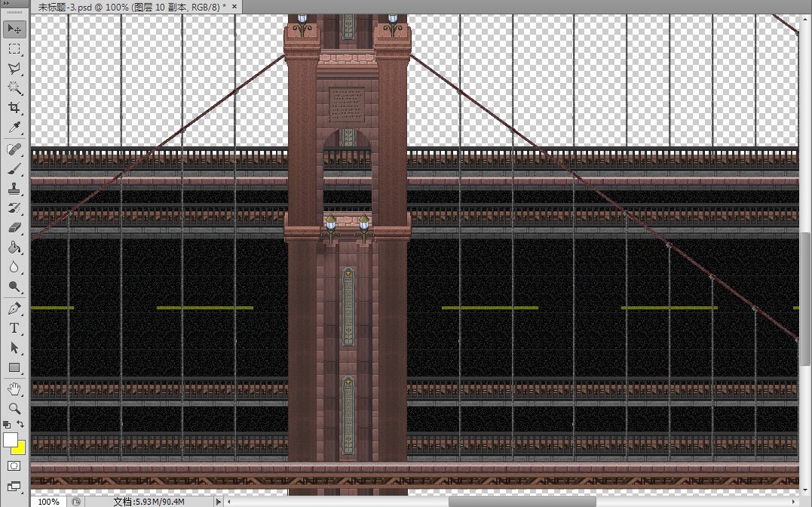Viewport: 812px width, 507px height.
Task: Select the Eyedropper tool
Action: point(14,128)
